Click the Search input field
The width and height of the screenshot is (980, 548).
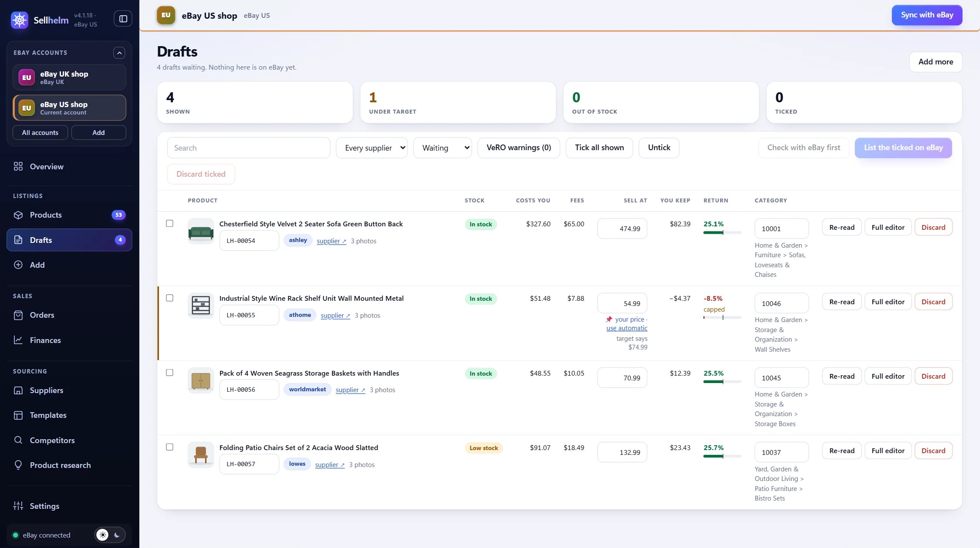tap(248, 148)
